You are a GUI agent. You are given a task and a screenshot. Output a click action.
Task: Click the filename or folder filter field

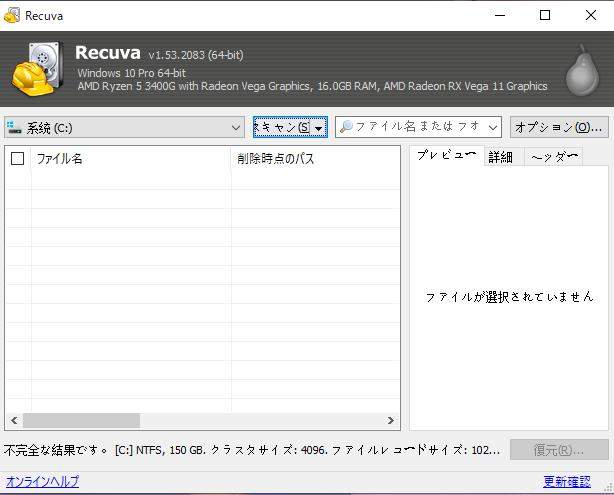(x=418, y=127)
